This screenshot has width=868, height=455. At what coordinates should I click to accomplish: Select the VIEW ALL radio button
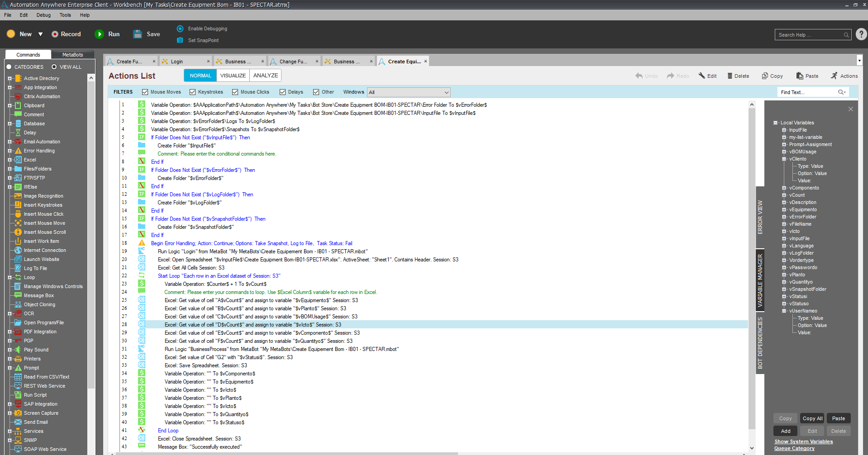coord(54,67)
